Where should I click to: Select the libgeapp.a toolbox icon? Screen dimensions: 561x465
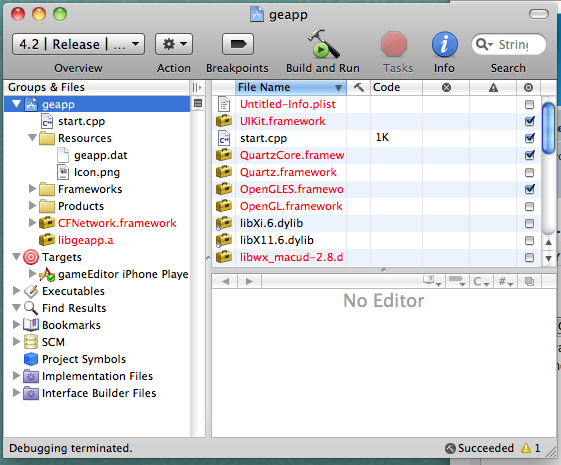[47, 240]
